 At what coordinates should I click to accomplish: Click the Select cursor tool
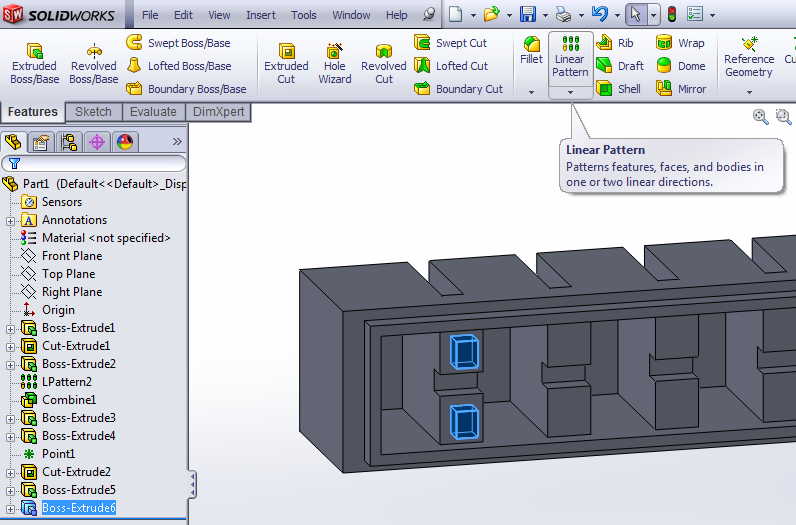pos(635,14)
